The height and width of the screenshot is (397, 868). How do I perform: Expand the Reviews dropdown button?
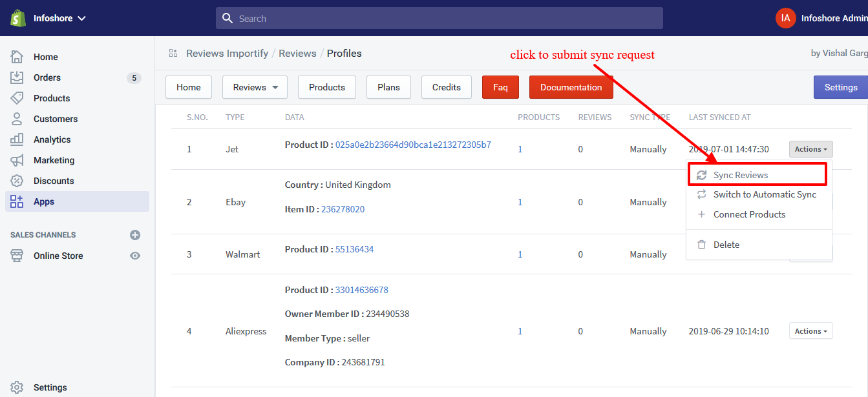point(255,87)
